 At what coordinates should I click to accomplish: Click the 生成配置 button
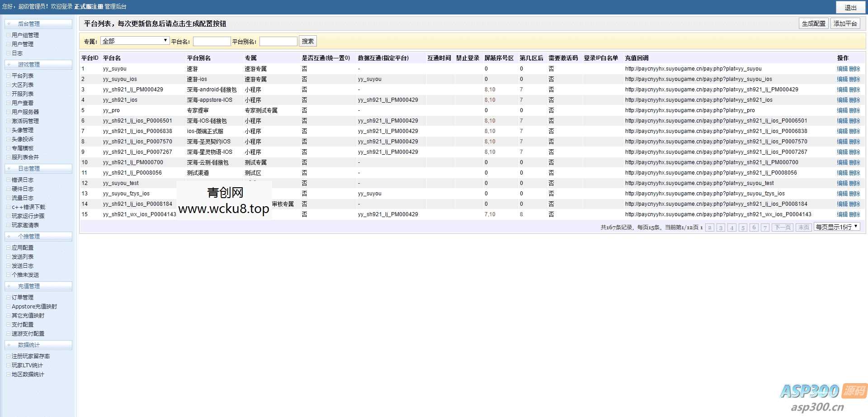pos(813,24)
